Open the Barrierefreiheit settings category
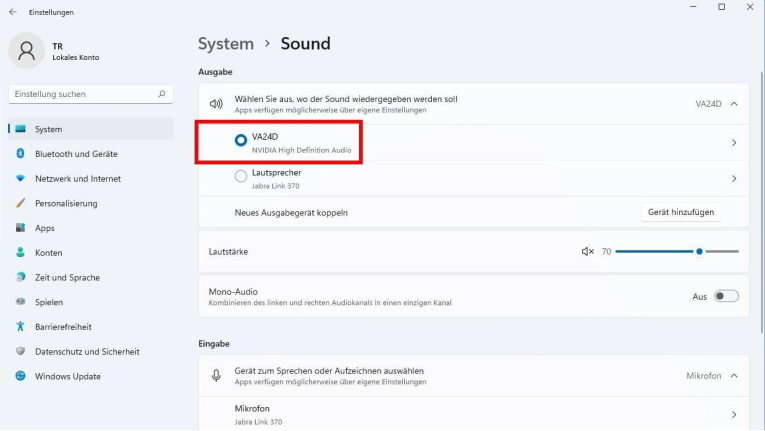765x431 pixels. click(91, 327)
